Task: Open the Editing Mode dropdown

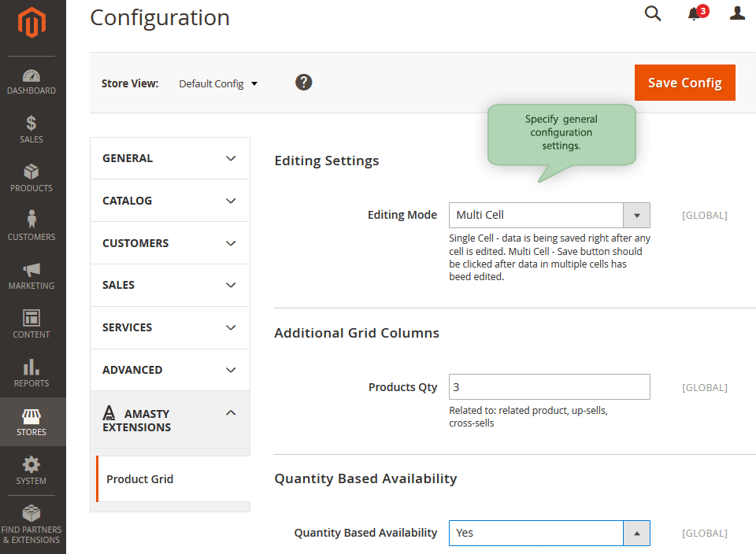Action: click(x=549, y=216)
